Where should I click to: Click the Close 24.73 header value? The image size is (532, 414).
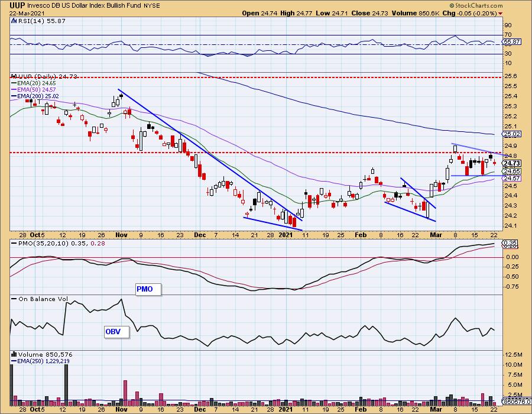(x=369, y=13)
